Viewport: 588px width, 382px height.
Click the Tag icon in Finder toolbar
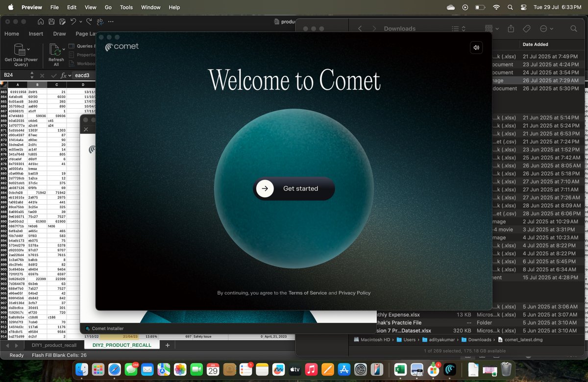pos(527,29)
